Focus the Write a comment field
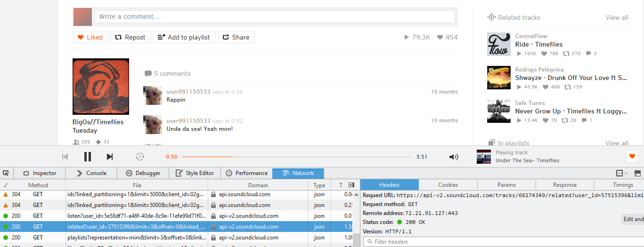644x247 pixels. pos(275,16)
